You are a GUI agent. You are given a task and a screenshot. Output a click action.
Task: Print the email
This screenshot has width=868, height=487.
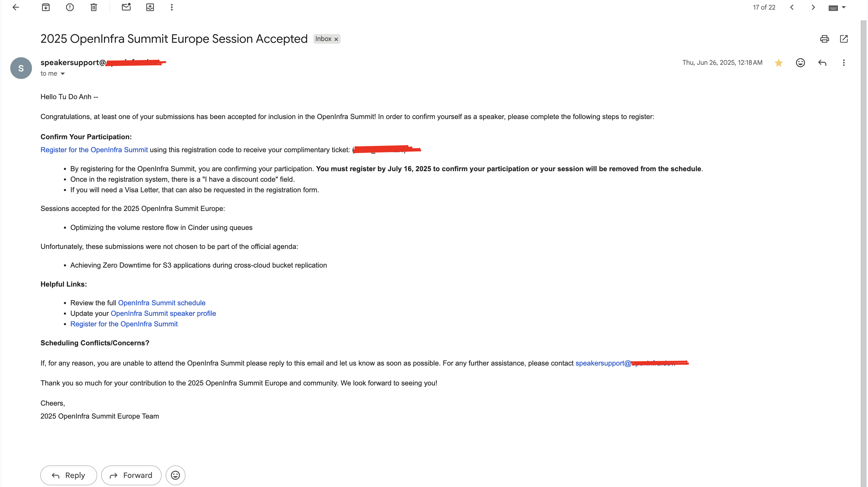point(825,39)
